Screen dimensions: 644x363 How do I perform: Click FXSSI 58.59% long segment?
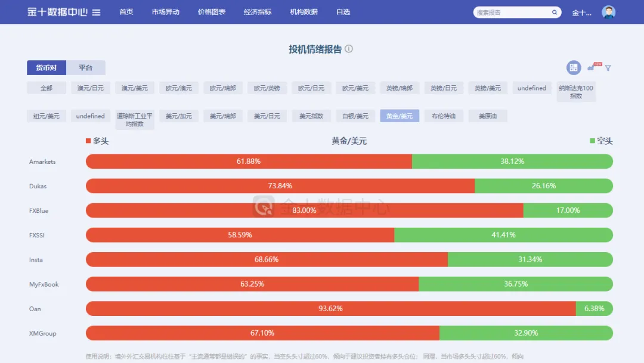(x=240, y=235)
